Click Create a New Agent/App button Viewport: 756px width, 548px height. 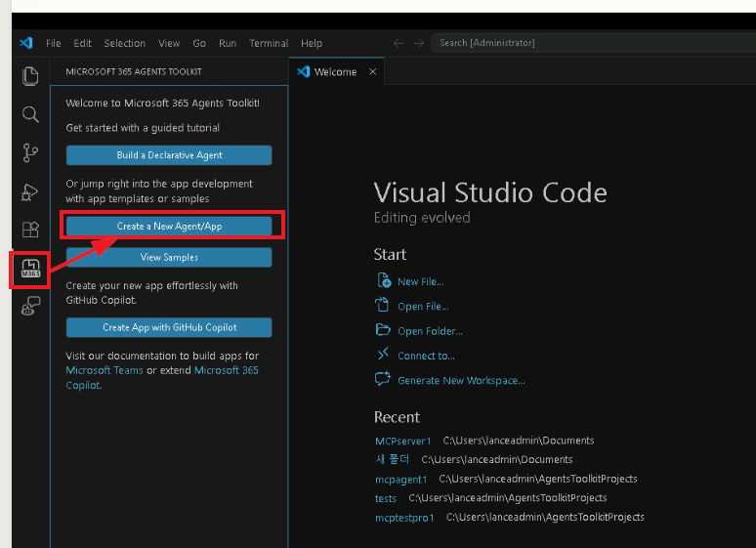coord(169,227)
